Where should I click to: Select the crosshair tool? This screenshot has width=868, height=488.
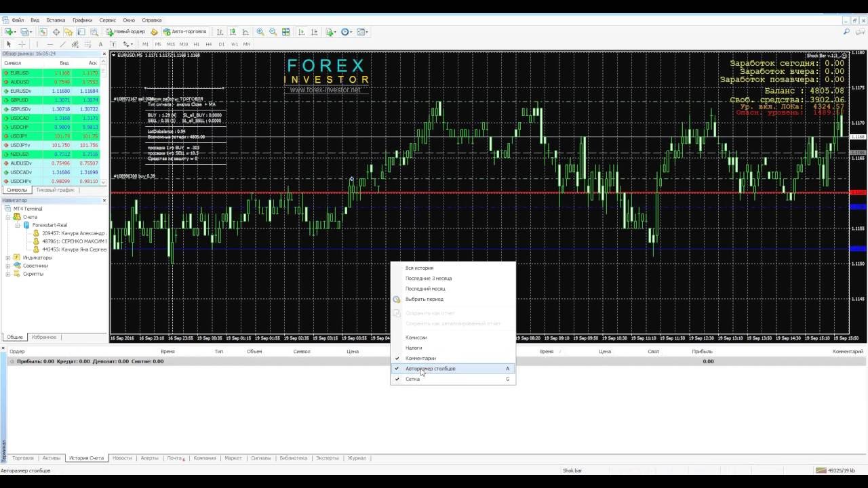tap(22, 44)
